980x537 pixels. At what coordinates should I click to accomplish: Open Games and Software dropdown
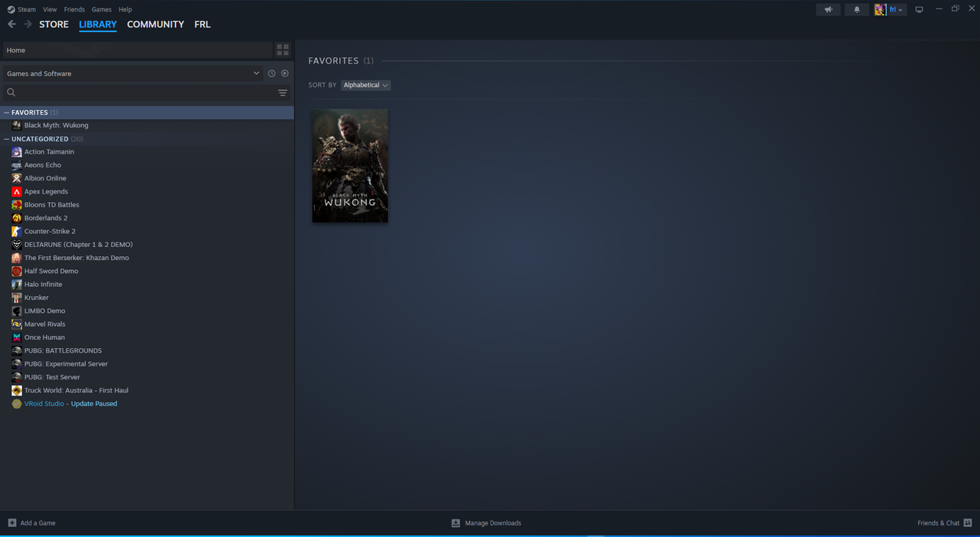132,73
